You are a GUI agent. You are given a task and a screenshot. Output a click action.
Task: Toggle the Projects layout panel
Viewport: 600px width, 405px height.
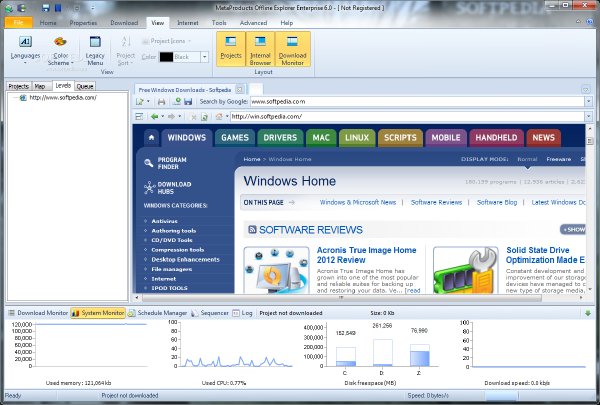(x=231, y=49)
